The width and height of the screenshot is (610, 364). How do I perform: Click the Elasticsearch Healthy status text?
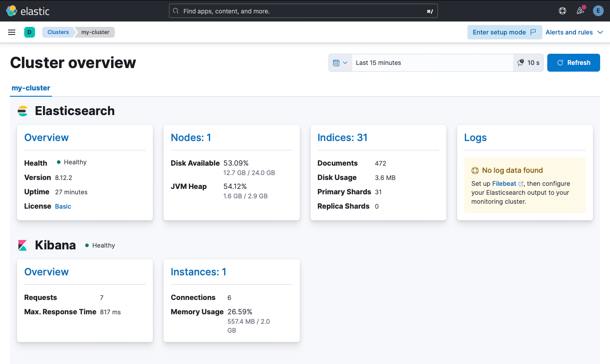point(75,162)
